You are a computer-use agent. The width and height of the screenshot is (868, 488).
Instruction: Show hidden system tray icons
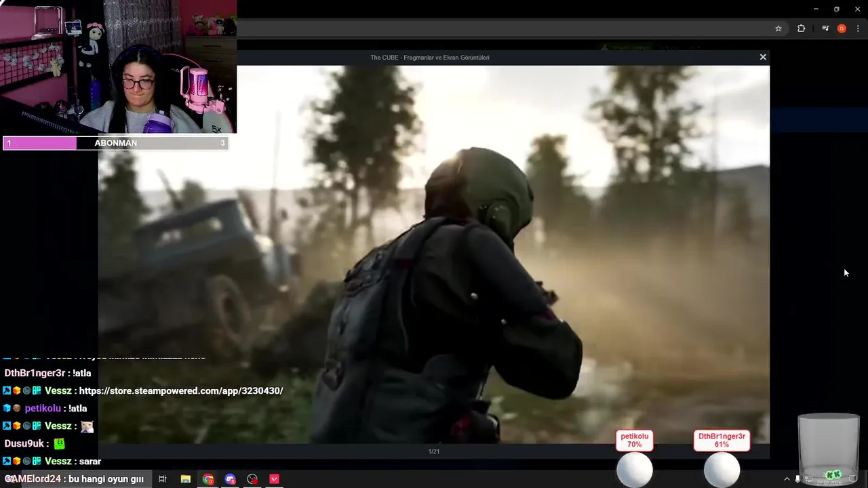tap(787, 479)
